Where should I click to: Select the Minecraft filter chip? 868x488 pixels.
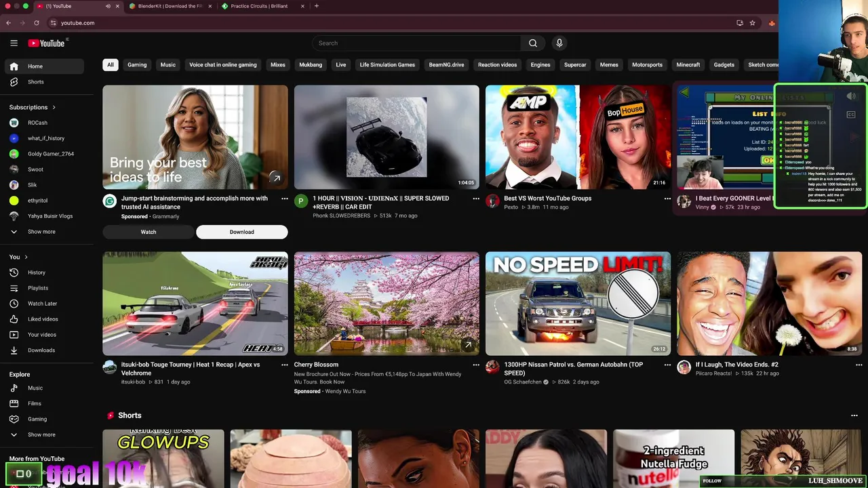coord(688,65)
